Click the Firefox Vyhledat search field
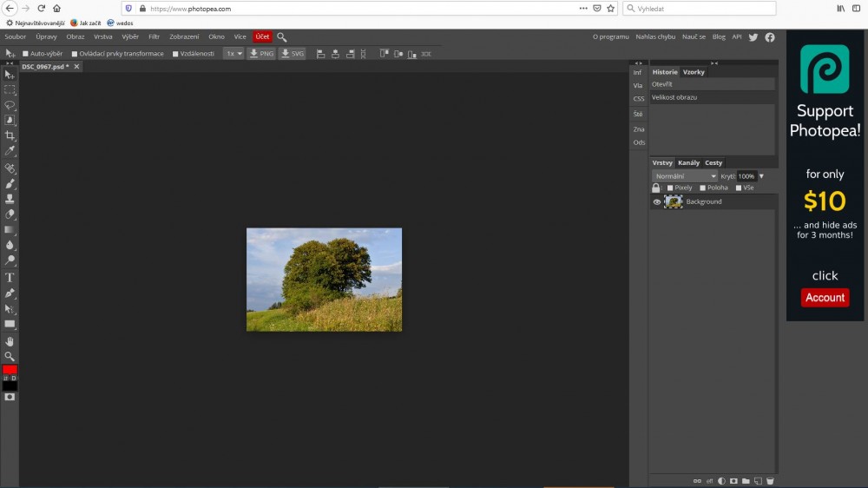This screenshot has height=488, width=868. coord(694,8)
